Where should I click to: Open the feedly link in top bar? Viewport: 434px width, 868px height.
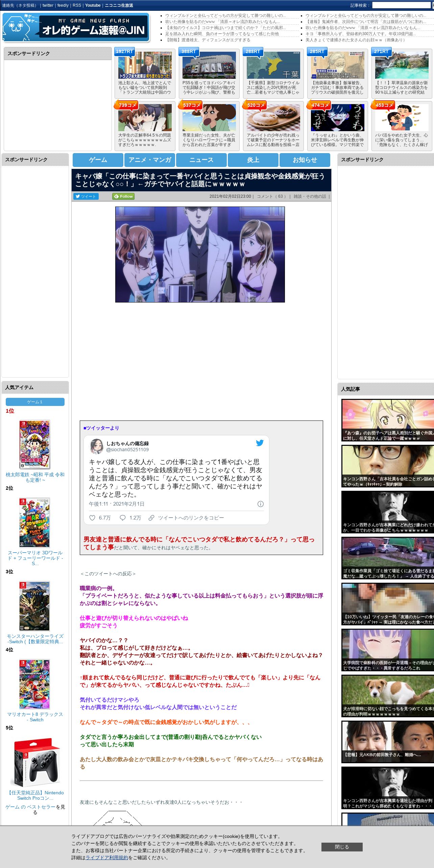coord(63,5)
